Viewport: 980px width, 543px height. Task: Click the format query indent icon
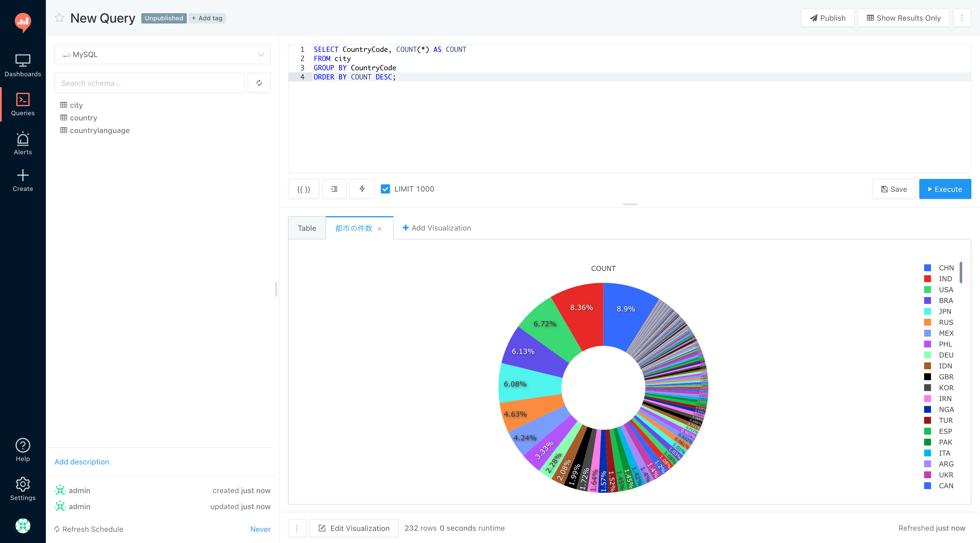[334, 189]
